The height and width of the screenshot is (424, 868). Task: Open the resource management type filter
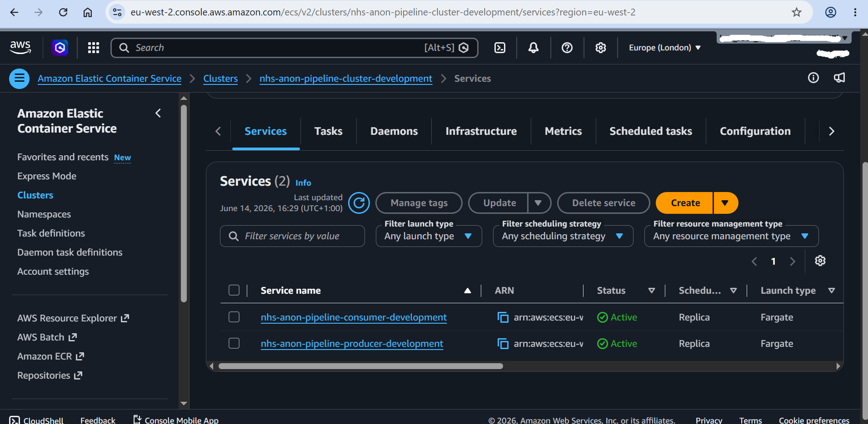pyautogui.click(x=731, y=236)
